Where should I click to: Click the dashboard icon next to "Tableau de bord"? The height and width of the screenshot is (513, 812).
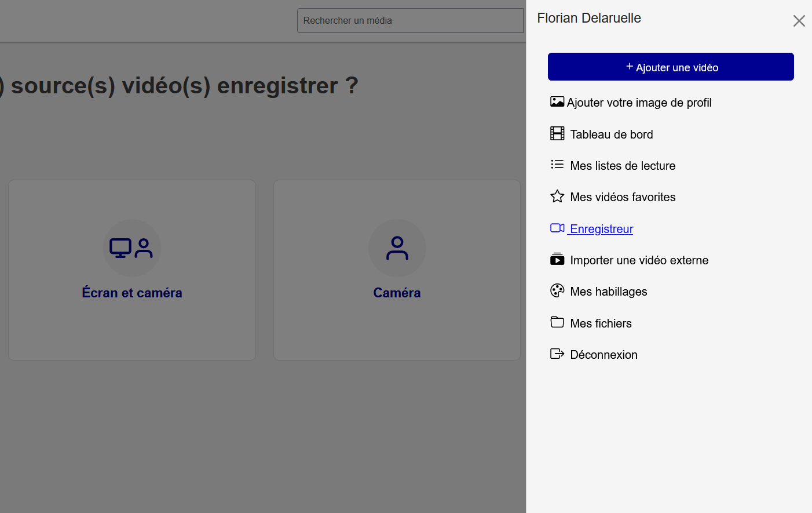click(x=557, y=133)
